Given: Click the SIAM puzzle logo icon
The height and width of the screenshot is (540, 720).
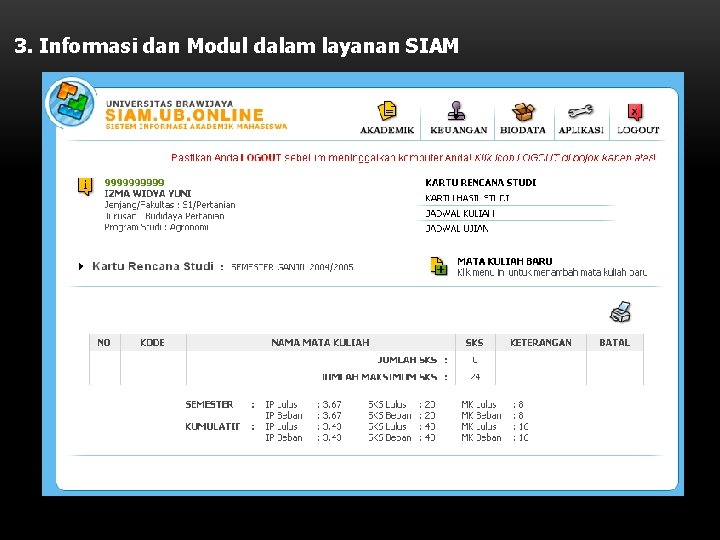Looking at the screenshot, I should click(x=70, y=103).
